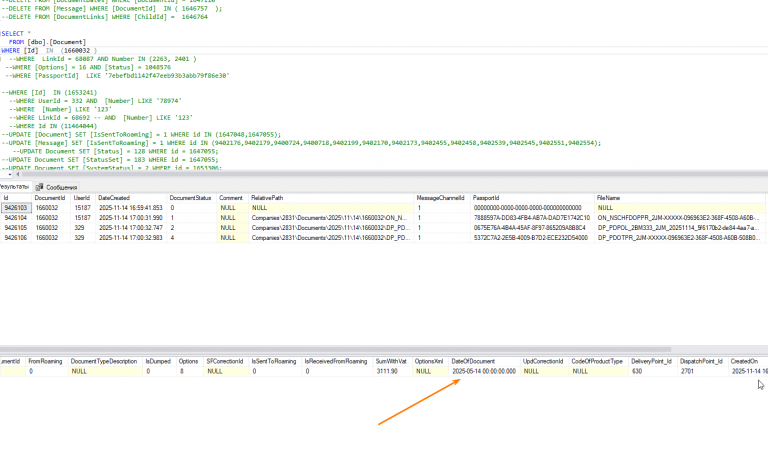Screen dimensions: 768x460
Task: Select row with Id 9426105
Action: point(16,228)
